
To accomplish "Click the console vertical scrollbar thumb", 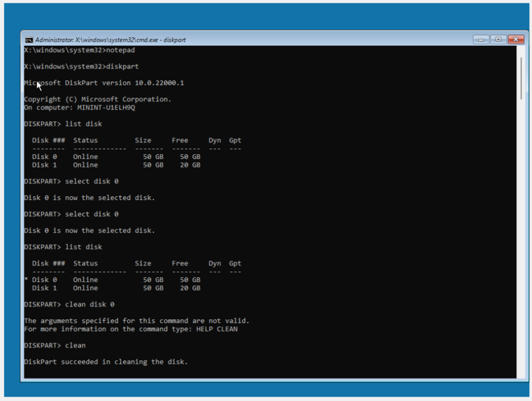I will click(x=521, y=78).
